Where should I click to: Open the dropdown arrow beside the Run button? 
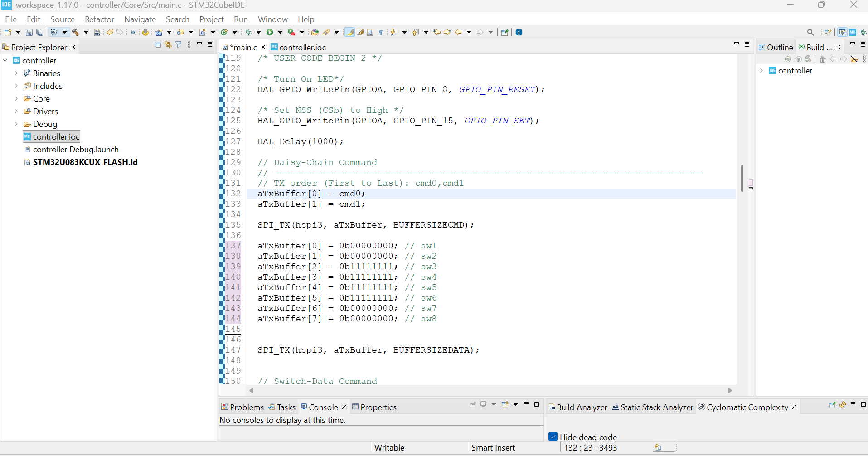(280, 32)
